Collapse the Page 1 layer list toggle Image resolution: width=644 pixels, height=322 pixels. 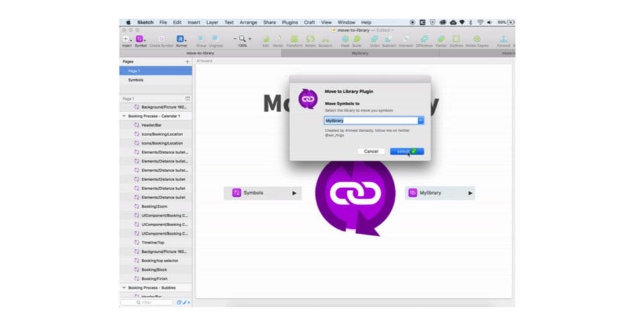(187, 99)
